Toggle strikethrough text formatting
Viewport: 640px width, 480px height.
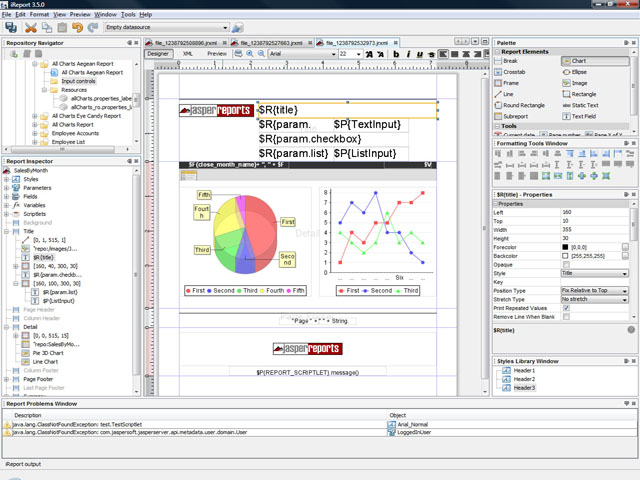(x=431, y=54)
